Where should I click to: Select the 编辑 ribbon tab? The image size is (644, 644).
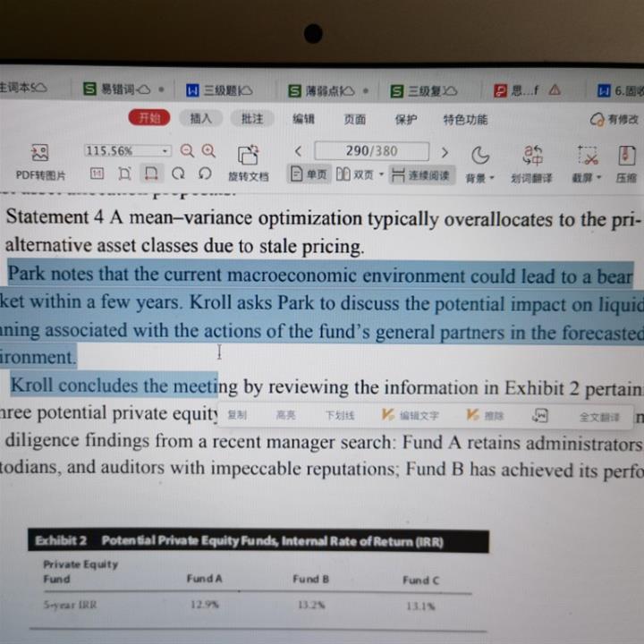tap(303, 119)
